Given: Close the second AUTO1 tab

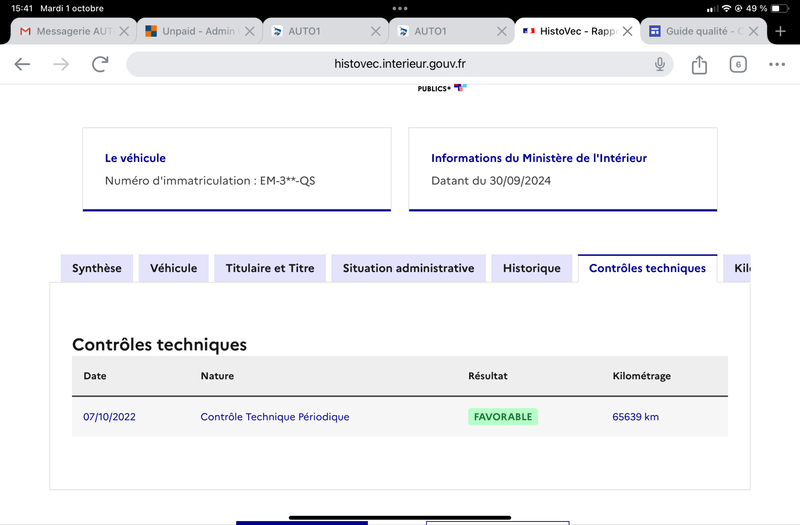Looking at the screenshot, I should point(502,31).
